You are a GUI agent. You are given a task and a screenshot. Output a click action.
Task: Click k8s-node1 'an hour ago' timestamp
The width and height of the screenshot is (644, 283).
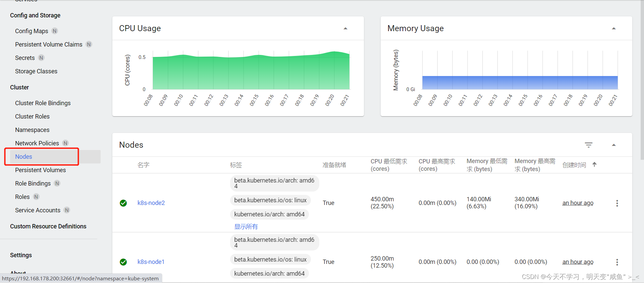coord(578,262)
